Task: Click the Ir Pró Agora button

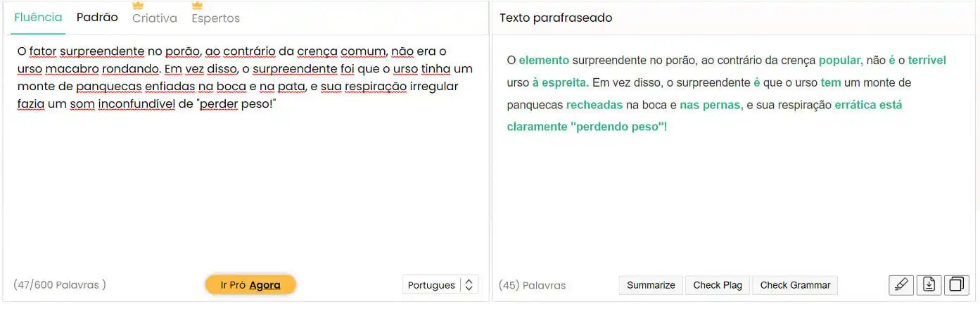Action: pyautogui.click(x=250, y=285)
